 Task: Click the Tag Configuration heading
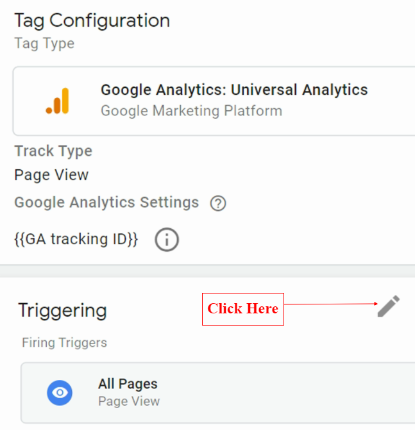[x=92, y=21]
